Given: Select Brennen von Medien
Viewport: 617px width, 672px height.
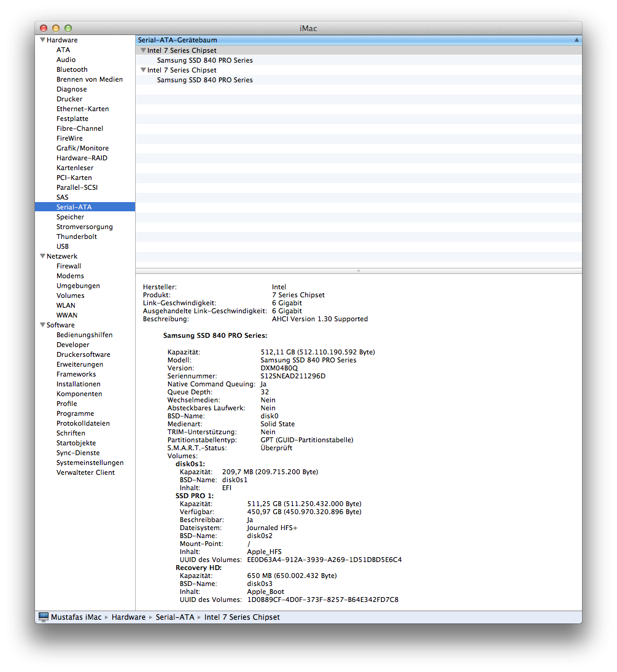Looking at the screenshot, I should pyautogui.click(x=90, y=79).
